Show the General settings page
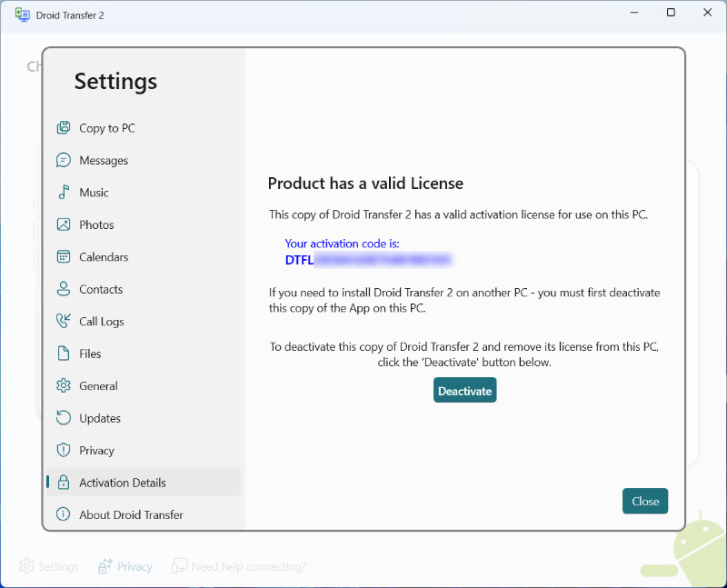The image size is (727, 588). [144, 386]
